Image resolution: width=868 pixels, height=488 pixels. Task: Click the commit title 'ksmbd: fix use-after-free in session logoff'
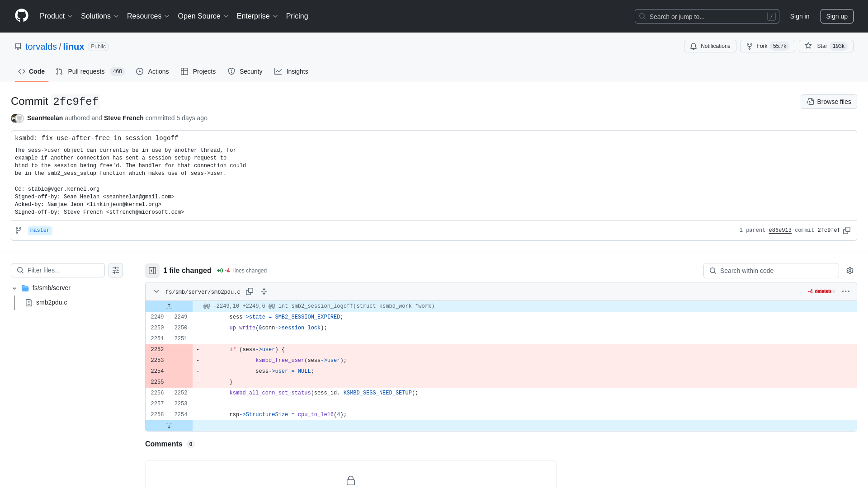coord(96,138)
